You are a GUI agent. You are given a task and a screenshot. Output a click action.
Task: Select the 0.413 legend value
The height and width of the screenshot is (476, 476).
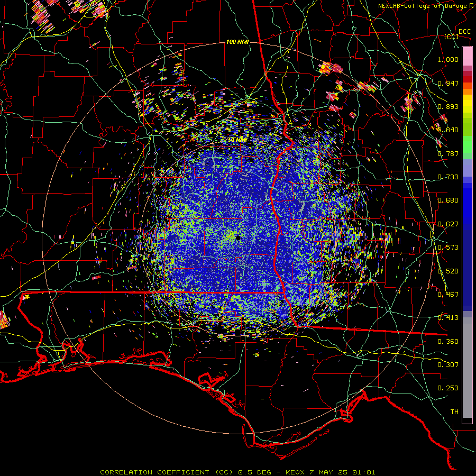[x=448, y=318]
